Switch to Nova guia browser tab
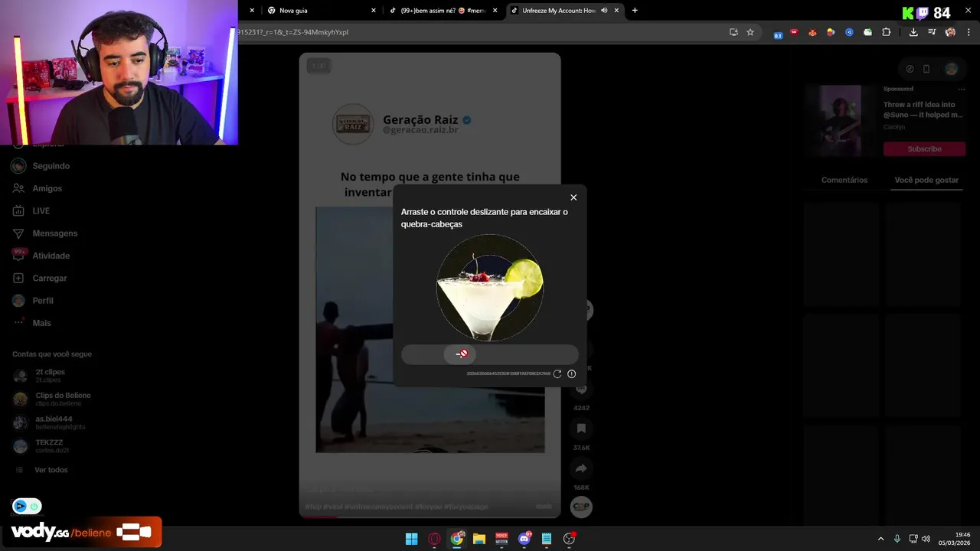Screen dimensions: 980x551 tap(320, 11)
